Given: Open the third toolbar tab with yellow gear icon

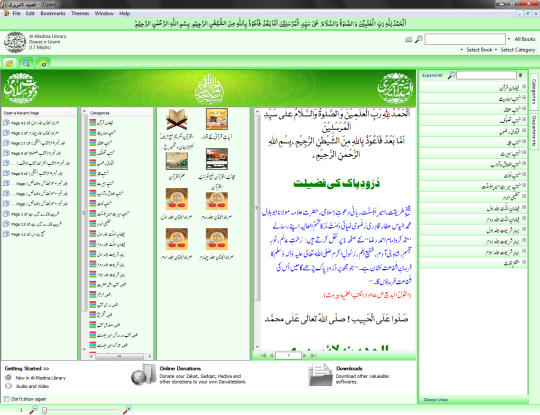Looking at the screenshot, I should [43, 63].
